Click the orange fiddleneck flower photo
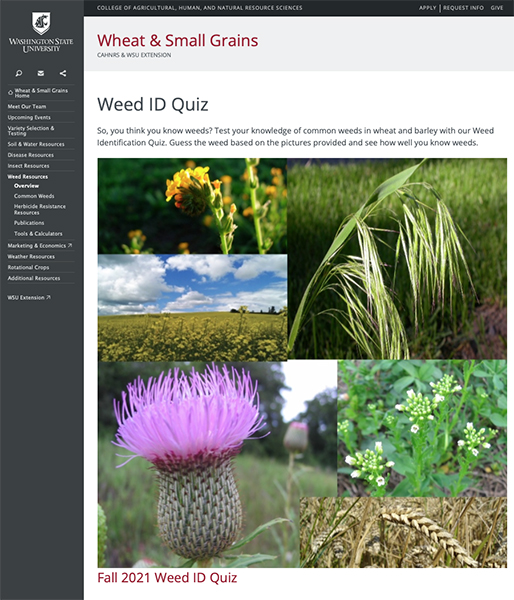 [x=192, y=206]
